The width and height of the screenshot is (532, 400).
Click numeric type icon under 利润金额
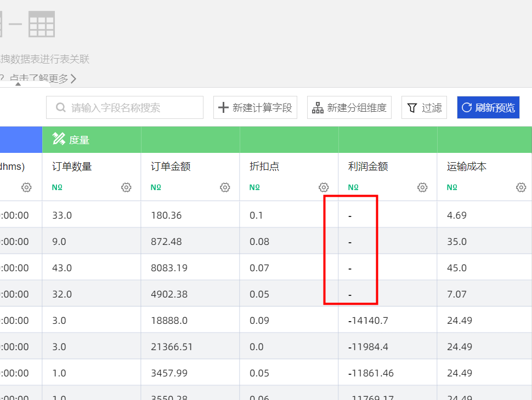point(353,187)
